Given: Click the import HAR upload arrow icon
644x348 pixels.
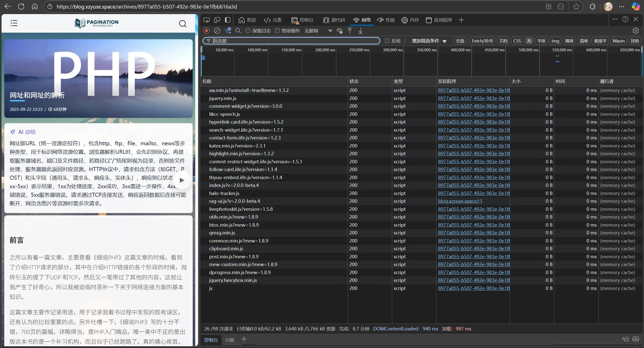Looking at the screenshot, I should coord(350,31).
